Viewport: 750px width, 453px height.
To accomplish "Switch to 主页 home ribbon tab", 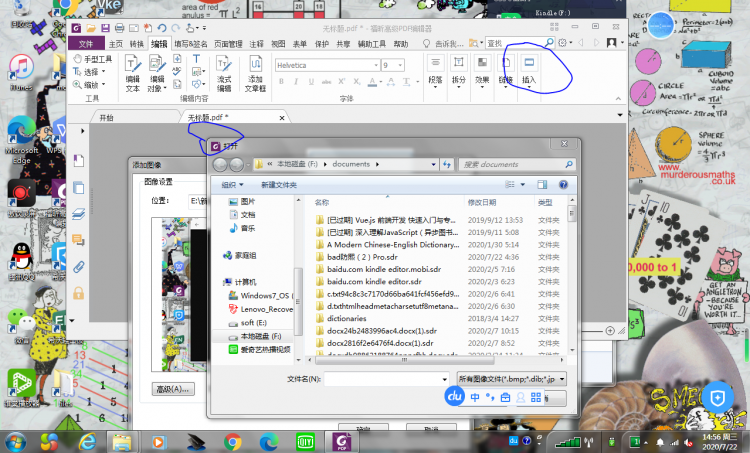I will pos(116,44).
